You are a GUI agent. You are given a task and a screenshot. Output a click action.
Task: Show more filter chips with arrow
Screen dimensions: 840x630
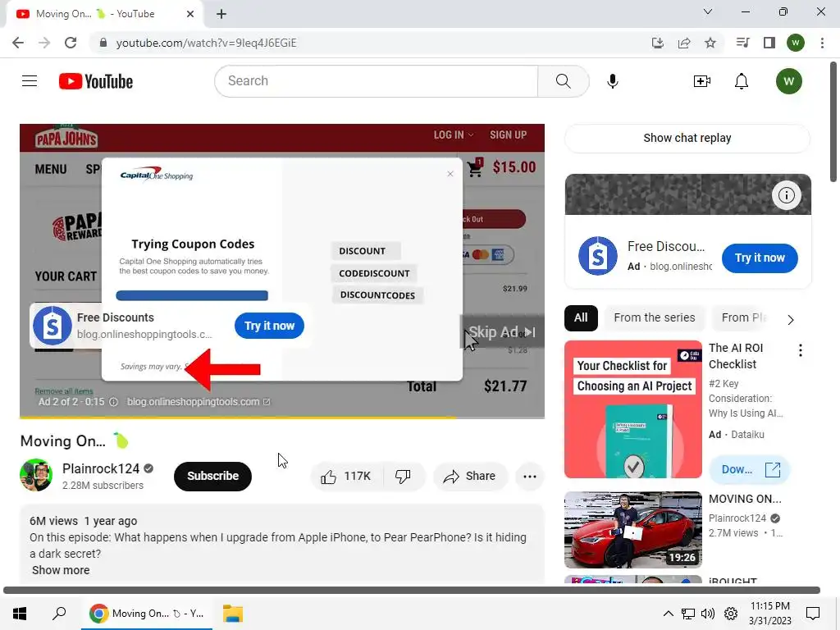(x=791, y=320)
